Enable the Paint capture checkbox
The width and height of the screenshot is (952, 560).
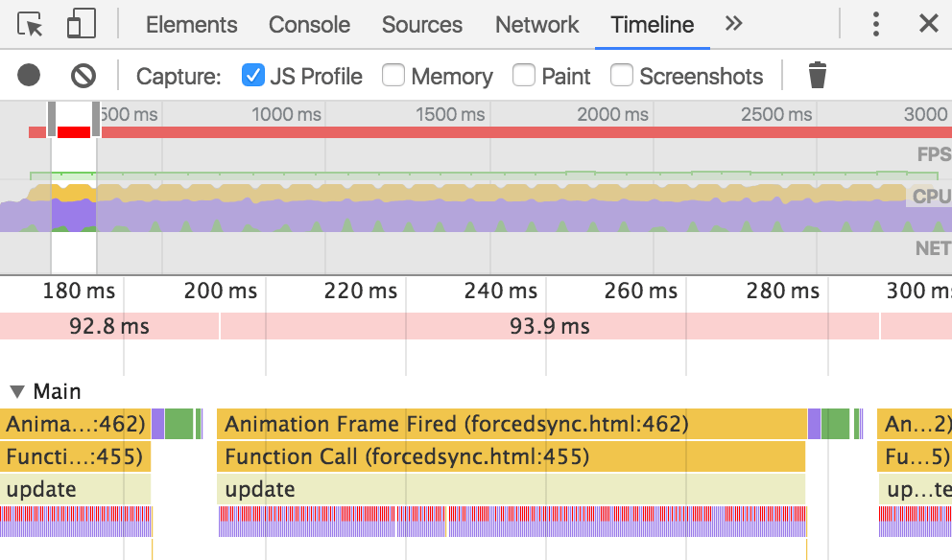coord(524,75)
